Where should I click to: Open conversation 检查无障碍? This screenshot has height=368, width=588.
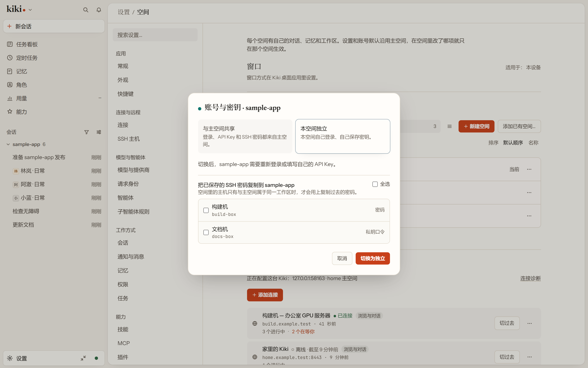[x=54, y=211]
